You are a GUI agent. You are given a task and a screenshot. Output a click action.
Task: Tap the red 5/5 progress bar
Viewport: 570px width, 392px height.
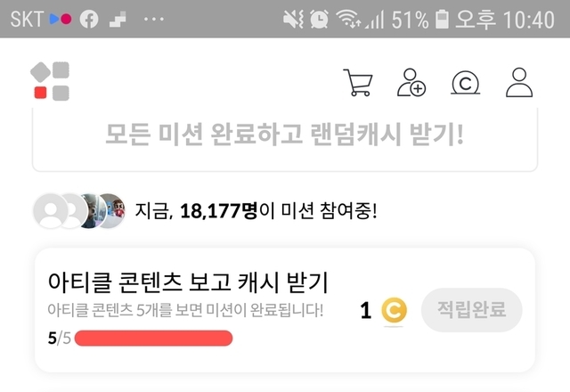pos(153,339)
